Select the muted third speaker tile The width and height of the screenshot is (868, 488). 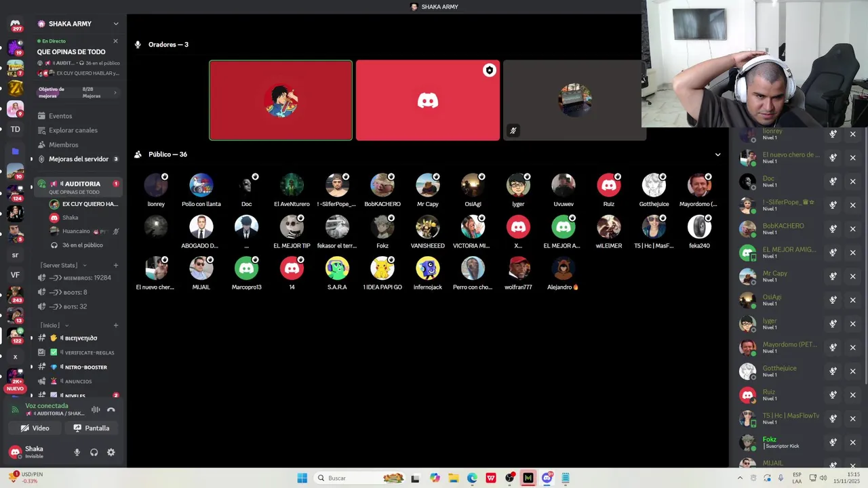point(574,100)
